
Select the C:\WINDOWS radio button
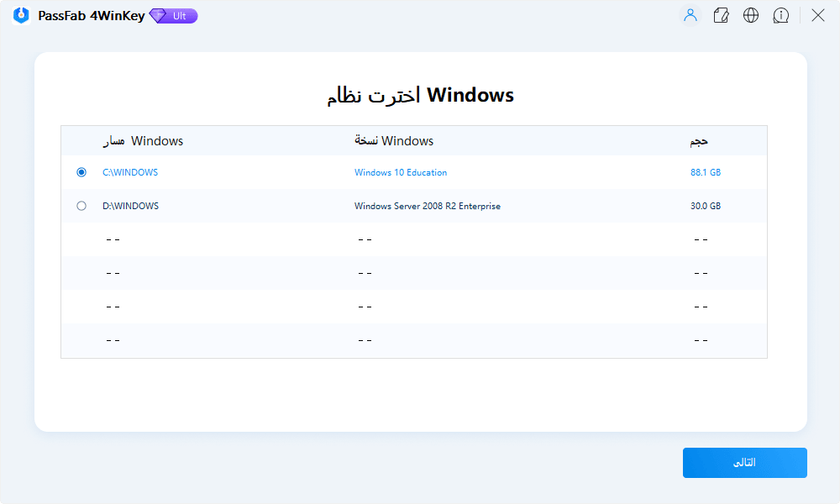click(81, 171)
